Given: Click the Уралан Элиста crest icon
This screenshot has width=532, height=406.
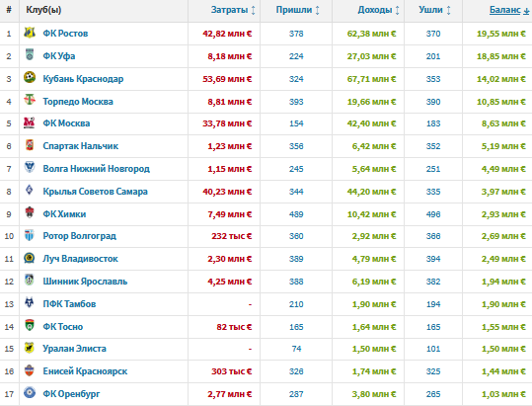Looking at the screenshot, I should pyautogui.click(x=30, y=348).
